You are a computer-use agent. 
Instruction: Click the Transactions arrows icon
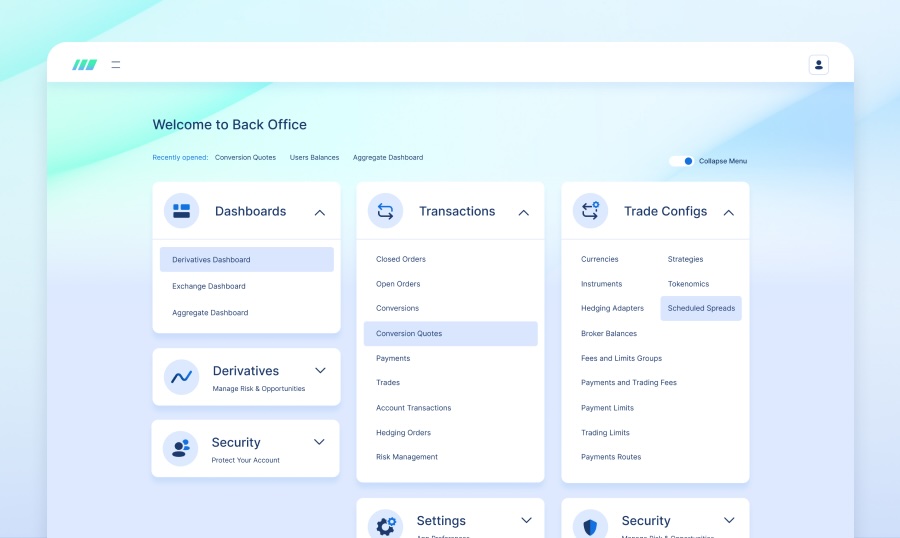385,211
